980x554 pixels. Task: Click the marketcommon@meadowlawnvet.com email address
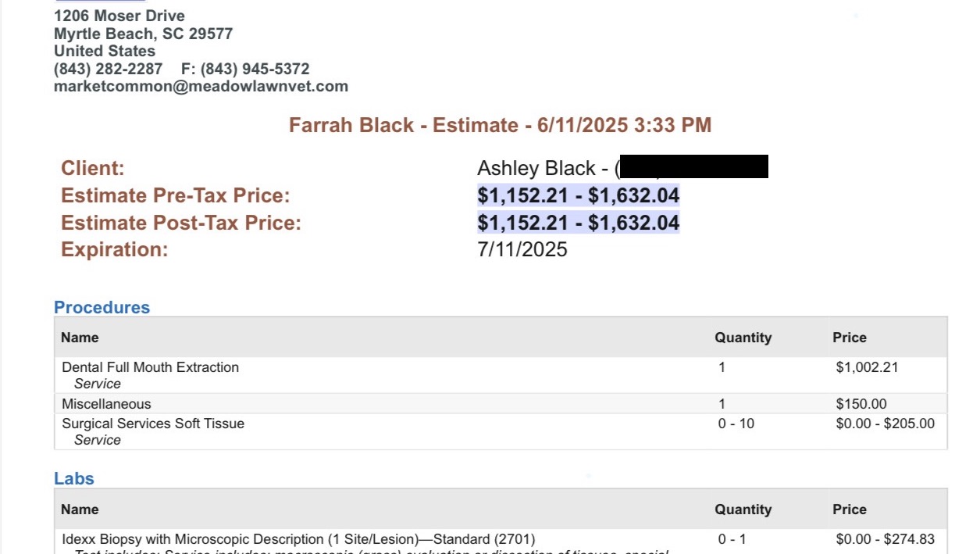pos(201,87)
